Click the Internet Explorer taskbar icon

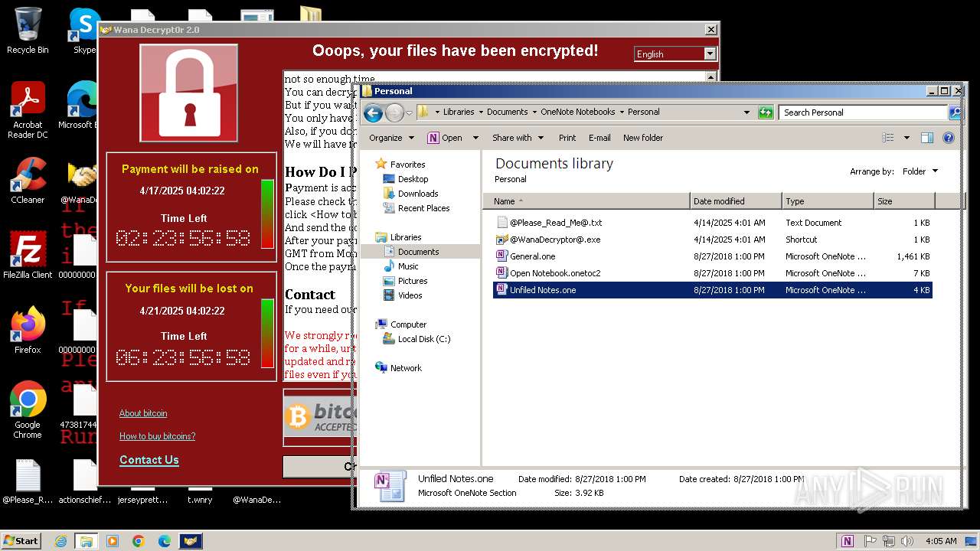(x=61, y=541)
